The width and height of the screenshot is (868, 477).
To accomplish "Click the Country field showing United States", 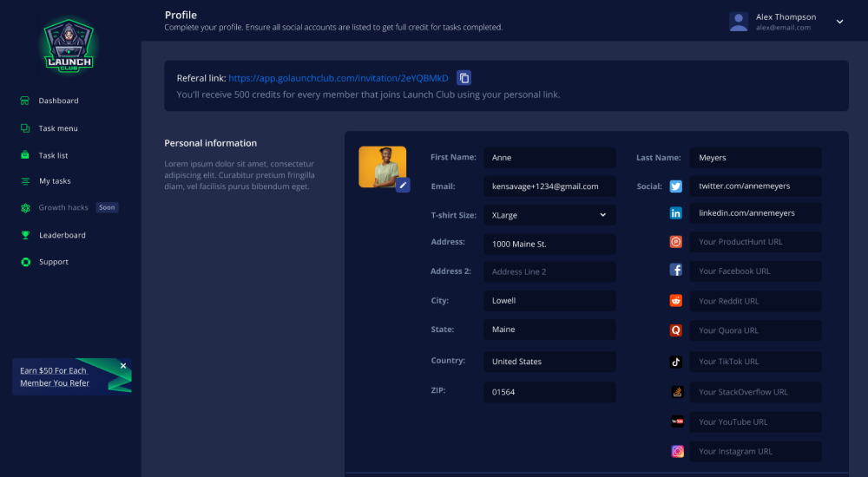I will [x=549, y=362].
